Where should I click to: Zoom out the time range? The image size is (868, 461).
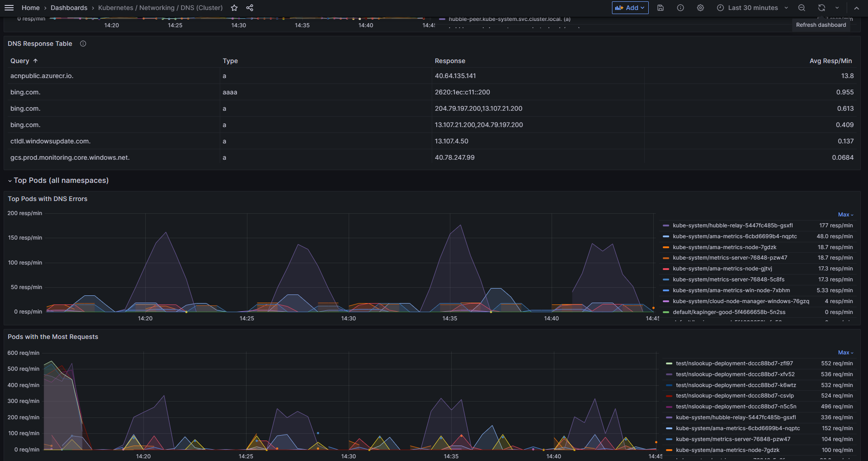802,8
